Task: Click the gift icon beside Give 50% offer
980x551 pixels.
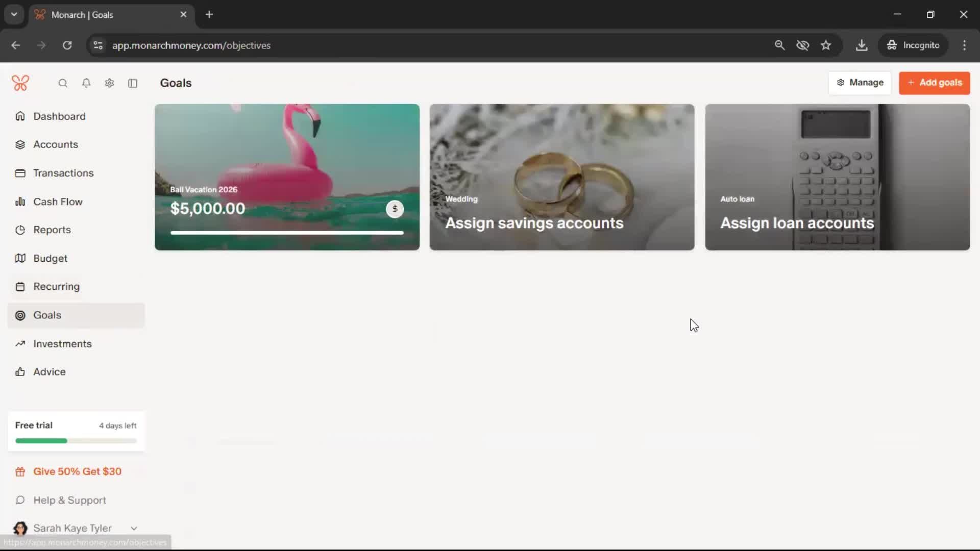Action: click(x=20, y=472)
